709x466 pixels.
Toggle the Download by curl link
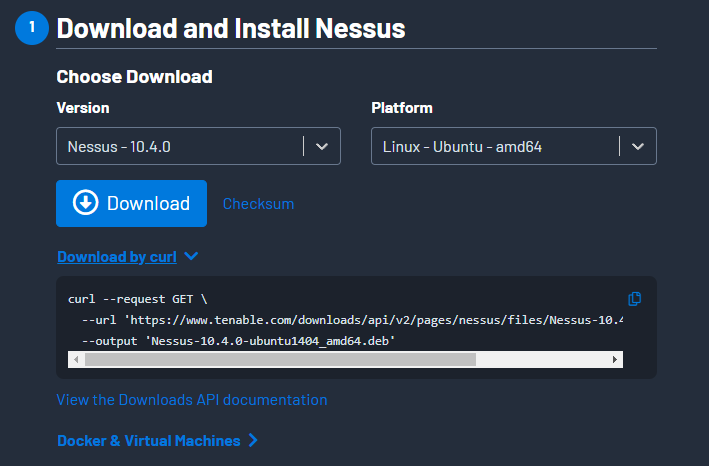pyautogui.click(x=117, y=257)
